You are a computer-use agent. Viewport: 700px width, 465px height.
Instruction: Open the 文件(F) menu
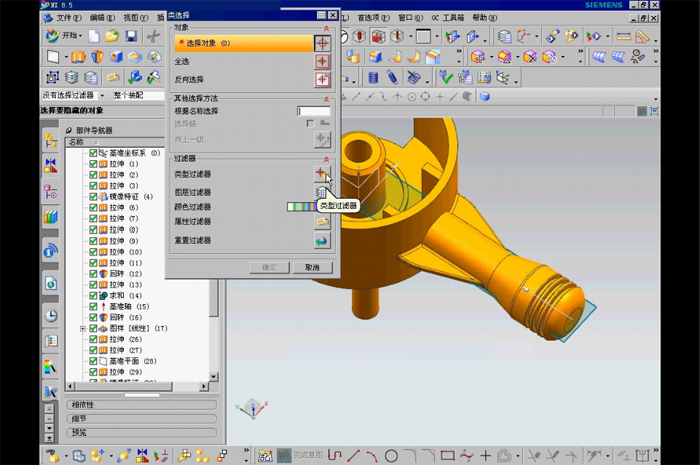(68, 17)
